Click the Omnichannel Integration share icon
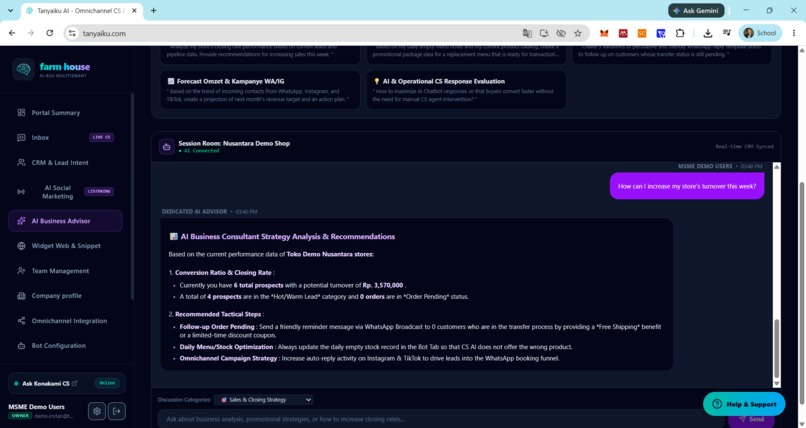Screen dimensions: 806x428 point(21,321)
